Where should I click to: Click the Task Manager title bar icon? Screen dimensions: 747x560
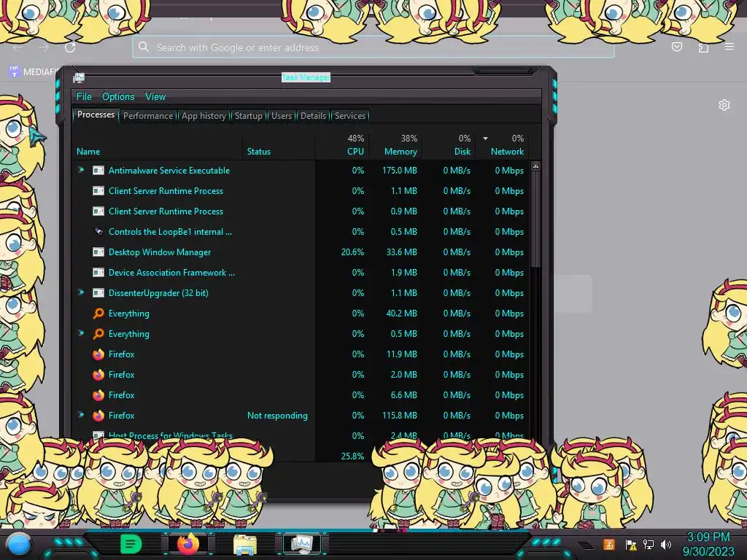pyautogui.click(x=79, y=77)
